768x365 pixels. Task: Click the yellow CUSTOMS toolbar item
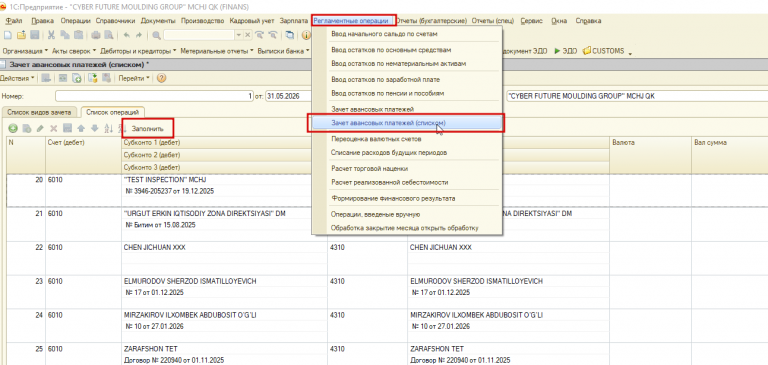[603, 50]
